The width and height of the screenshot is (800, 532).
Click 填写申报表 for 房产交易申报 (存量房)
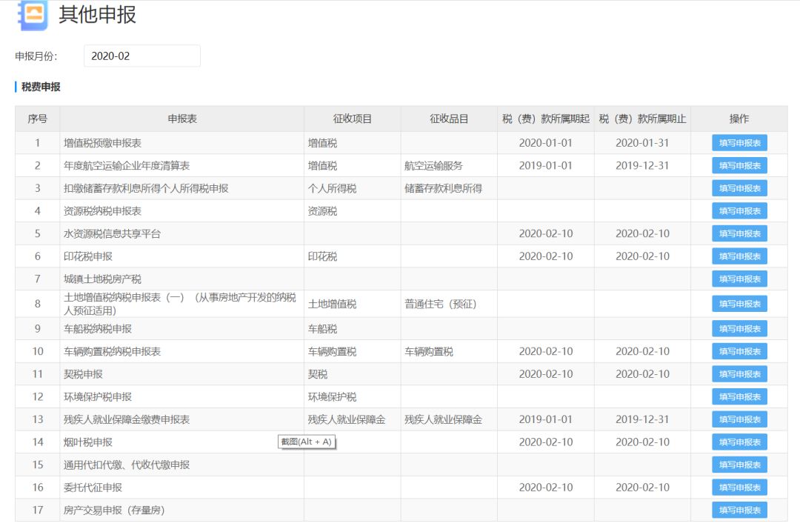coord(739,510)
